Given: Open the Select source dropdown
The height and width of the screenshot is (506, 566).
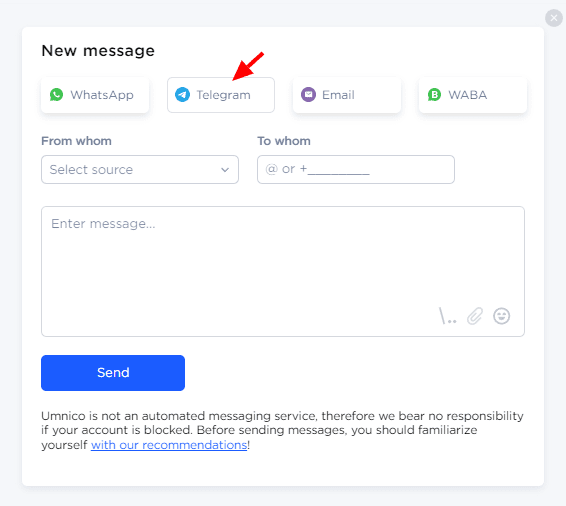Looking at the screenshot, I should coord(140,170).
